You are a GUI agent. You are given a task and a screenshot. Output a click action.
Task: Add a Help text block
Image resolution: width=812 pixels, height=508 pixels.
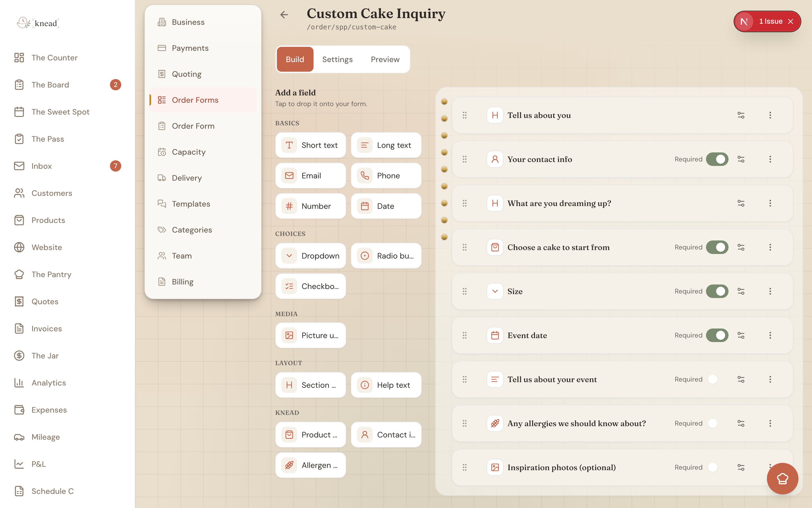click(386, 385)
